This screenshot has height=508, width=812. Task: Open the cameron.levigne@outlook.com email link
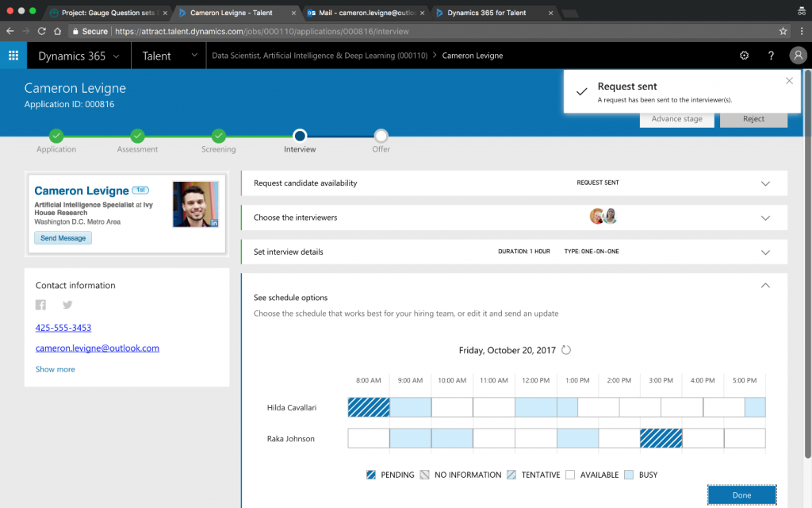(x=98, y=348)
